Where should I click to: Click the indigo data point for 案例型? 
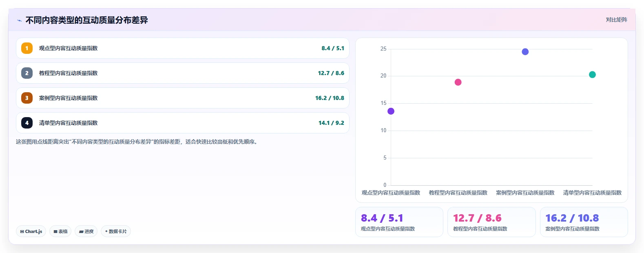(x=525, y=52)
